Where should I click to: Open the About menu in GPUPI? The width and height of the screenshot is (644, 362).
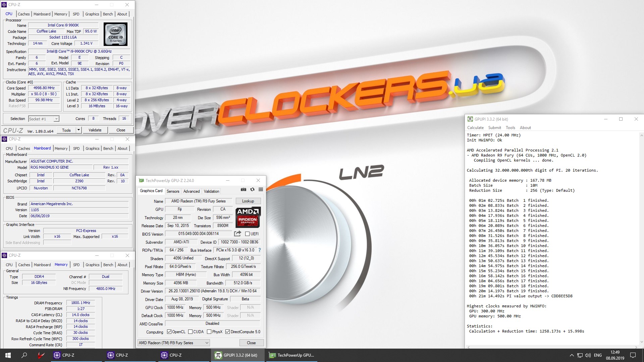525,128
